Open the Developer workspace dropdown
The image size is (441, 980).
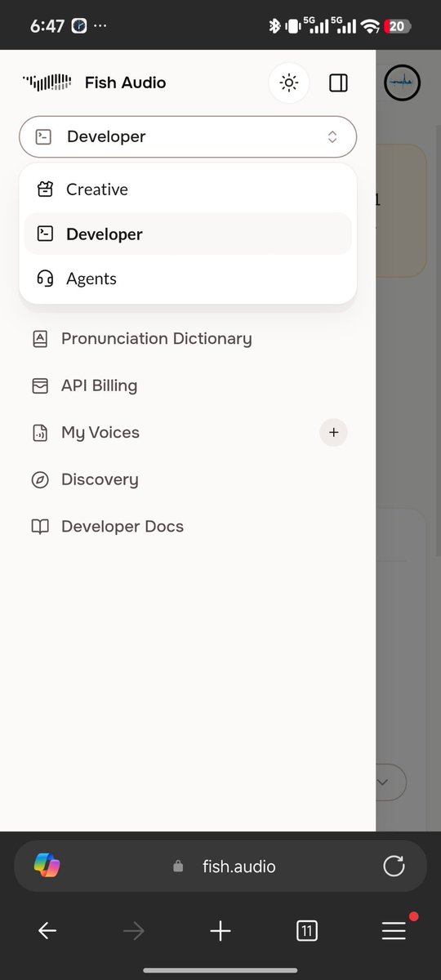pos(188,136)
